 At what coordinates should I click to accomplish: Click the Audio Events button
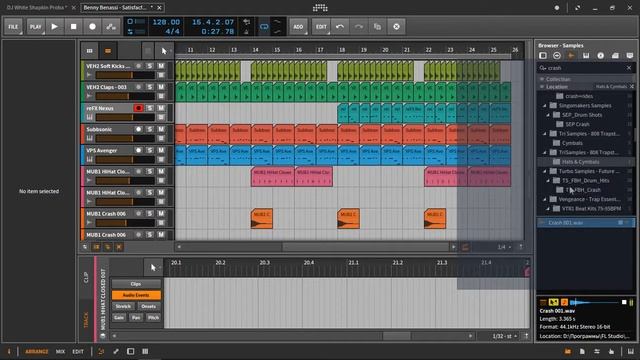pyautogui.click(x=136, y=295)
